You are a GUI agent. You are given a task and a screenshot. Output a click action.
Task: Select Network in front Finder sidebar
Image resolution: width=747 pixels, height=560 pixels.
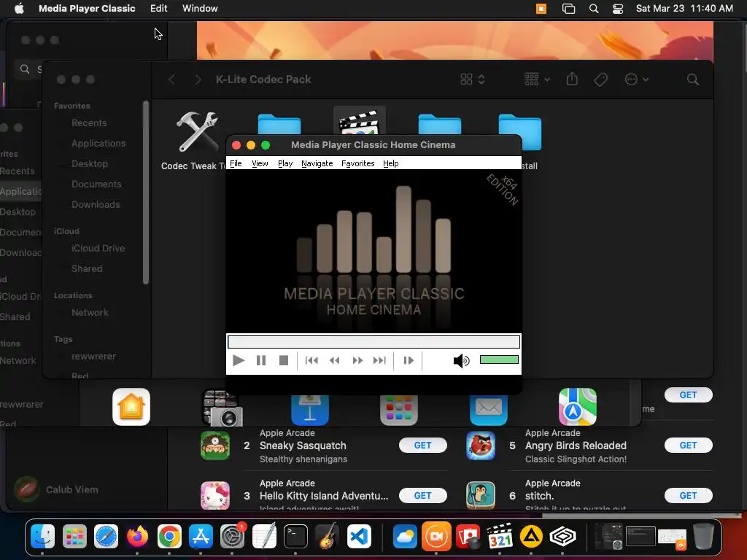[90, 313]
